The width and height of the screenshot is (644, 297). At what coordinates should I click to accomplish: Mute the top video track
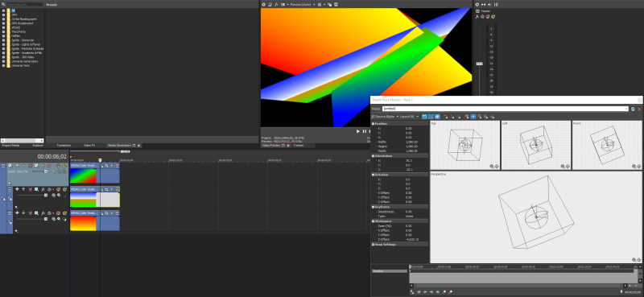[58, 166]
